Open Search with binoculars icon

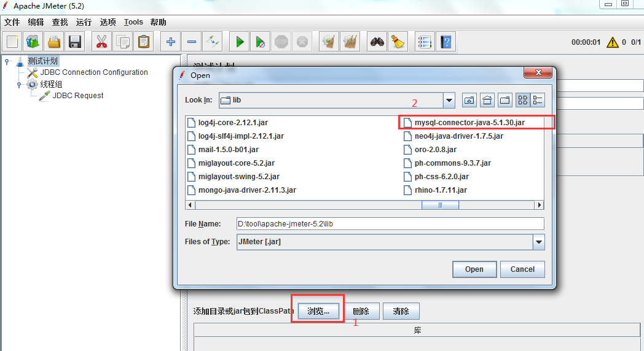[x=377, y=42]
